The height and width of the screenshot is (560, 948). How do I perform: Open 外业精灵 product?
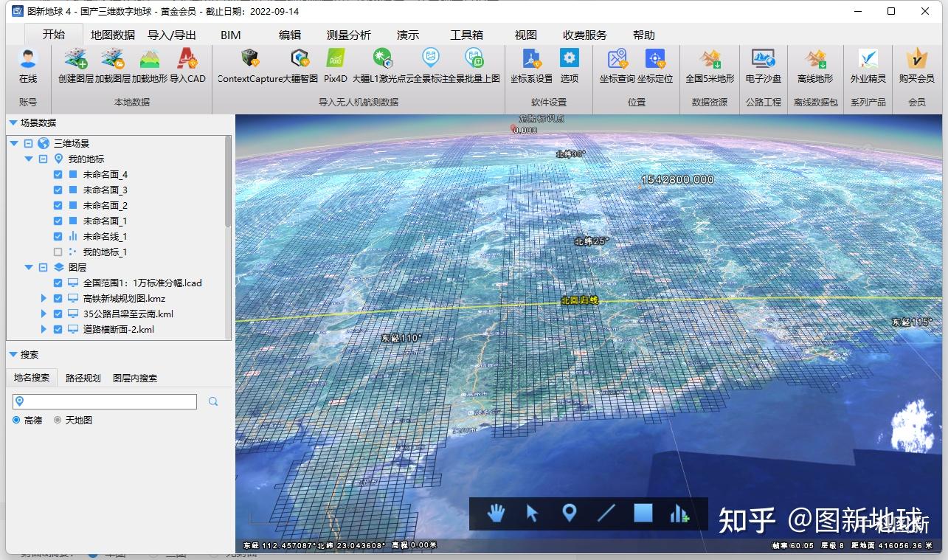tap(868, 58)
